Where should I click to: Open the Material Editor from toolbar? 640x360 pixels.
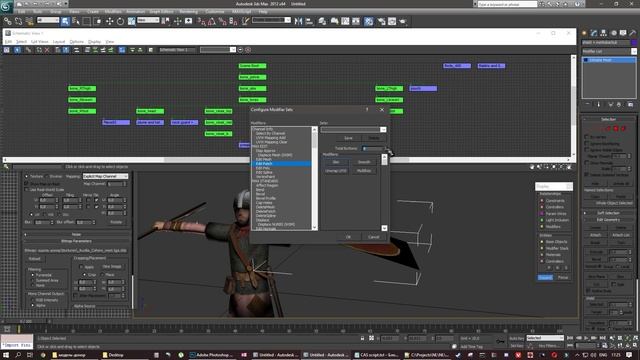point(369,21)
